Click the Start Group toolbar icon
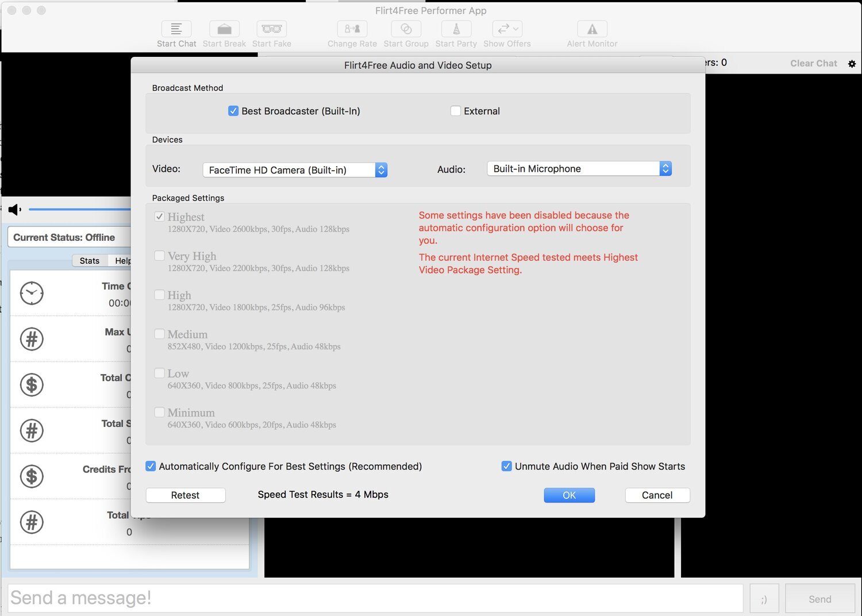The width and height of the screenshot is (862, 616). (x=406, y=29)
